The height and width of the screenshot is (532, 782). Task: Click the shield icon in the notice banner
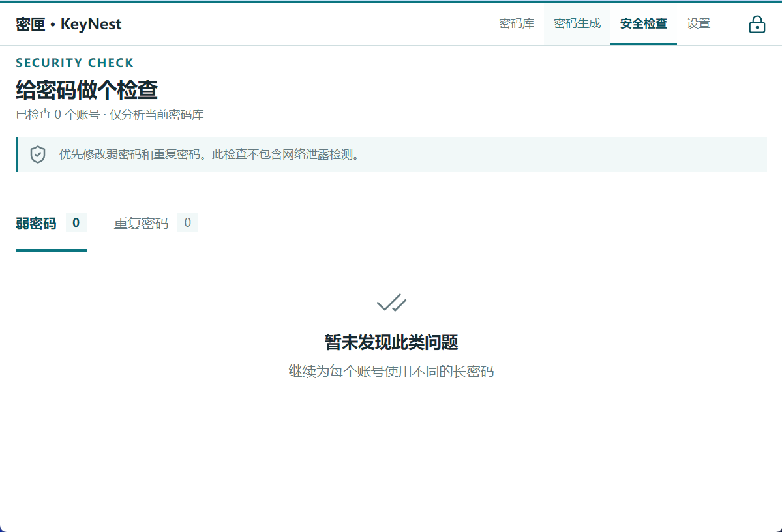(x=38, y=155)
